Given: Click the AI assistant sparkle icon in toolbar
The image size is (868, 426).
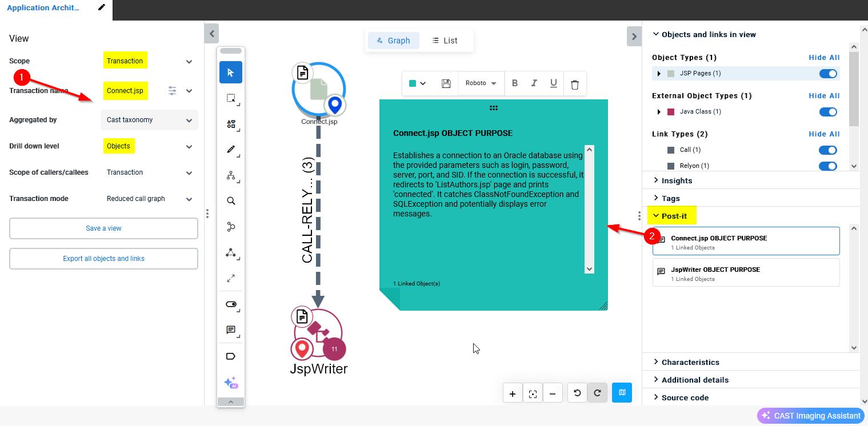Looking at the screenshot, I should pyautogui.click(x=231, y=383).
